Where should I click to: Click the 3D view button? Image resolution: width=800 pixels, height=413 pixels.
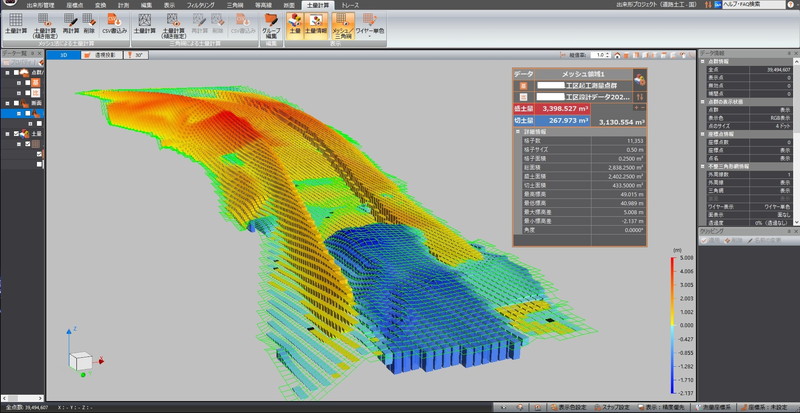point(64,55)
